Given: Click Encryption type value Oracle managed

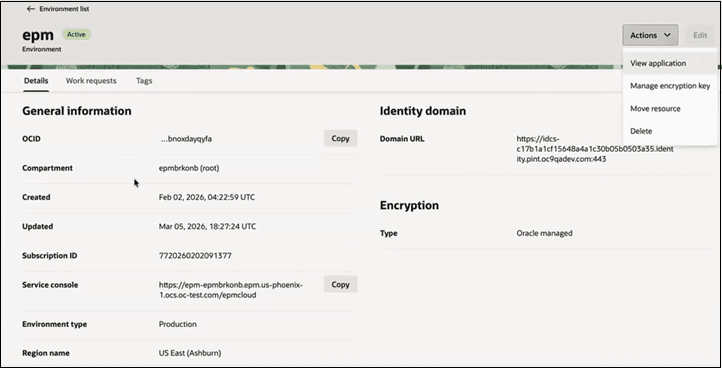Looking at the screenshot, I should tap(544, 233).
